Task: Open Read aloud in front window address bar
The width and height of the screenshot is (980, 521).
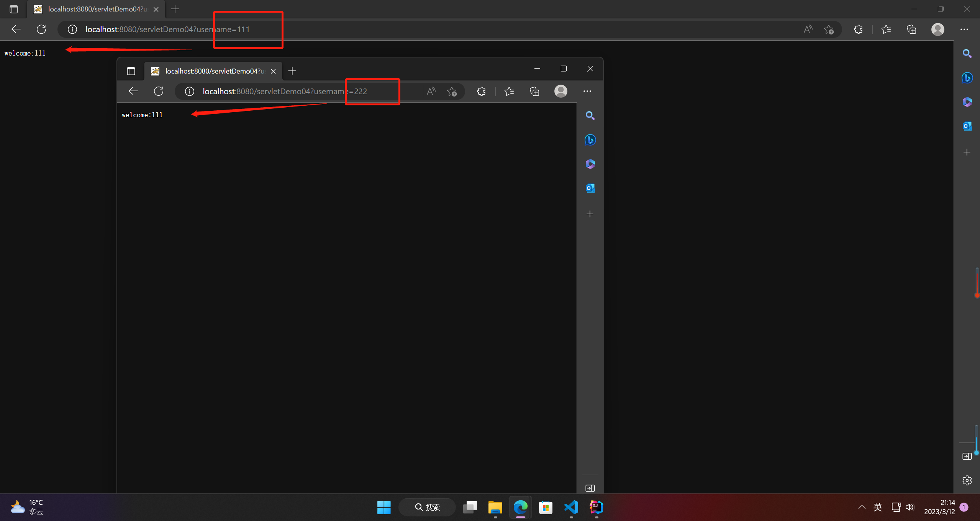Action: point(431,91)
